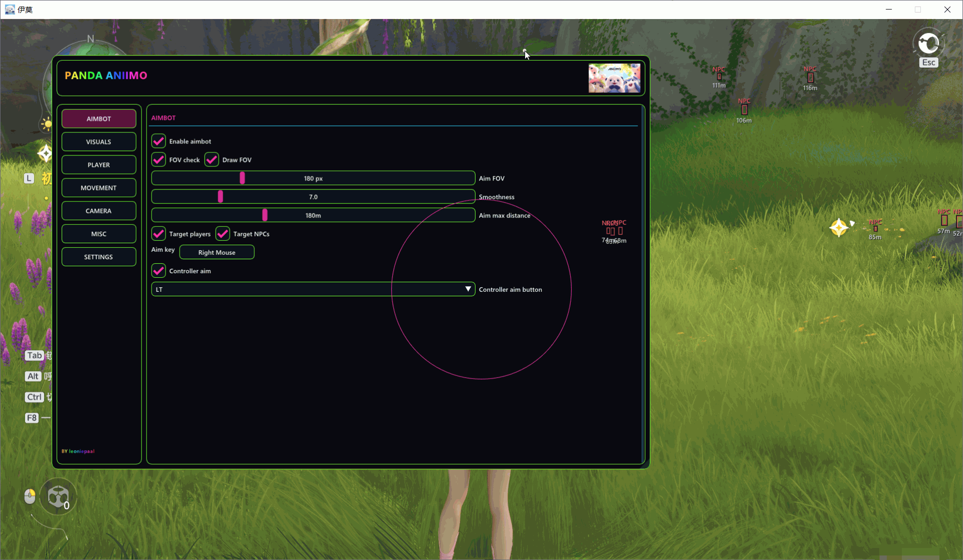Adjust the Aim FOV slider
This screenshot has width=963, height=560.
313,178
